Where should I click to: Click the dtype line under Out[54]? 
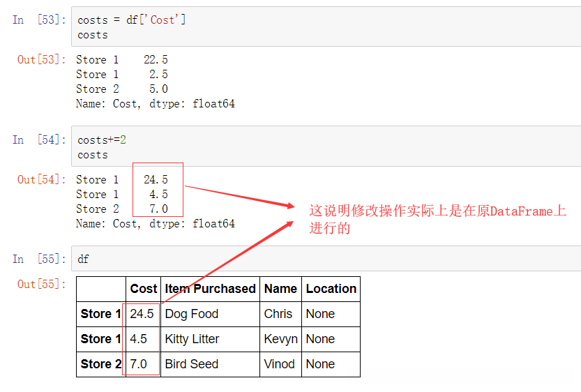pyautogui.click(x=156, y=224)
